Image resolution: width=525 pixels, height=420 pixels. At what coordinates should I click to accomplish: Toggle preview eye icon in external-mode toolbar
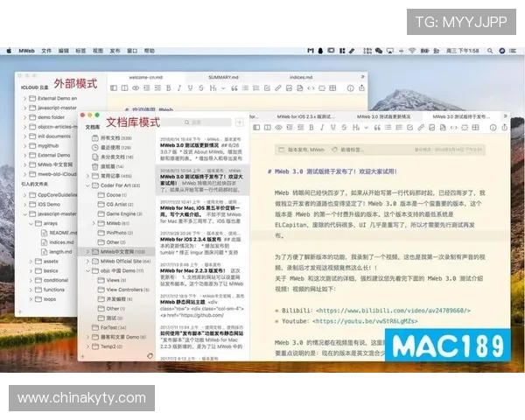[136, 88]
